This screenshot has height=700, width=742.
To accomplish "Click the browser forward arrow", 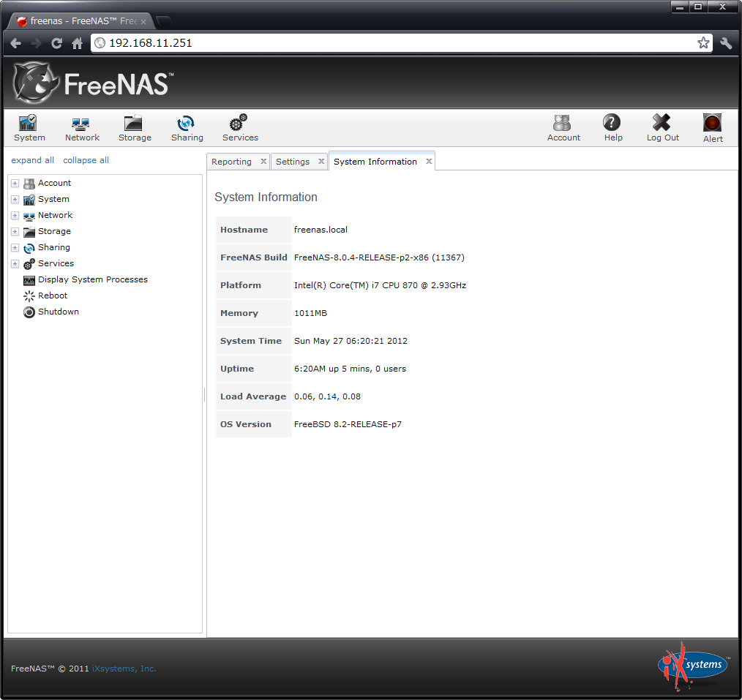I will click(36, 43).
